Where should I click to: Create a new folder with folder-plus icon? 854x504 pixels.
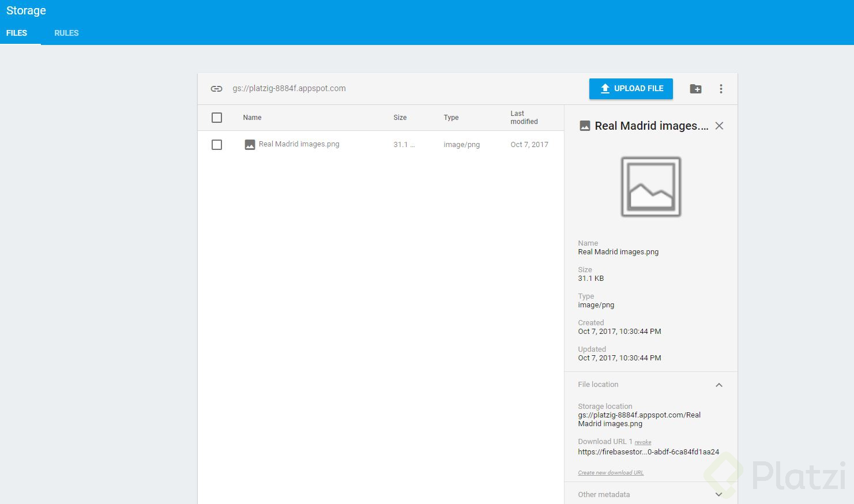click(695, 89)
